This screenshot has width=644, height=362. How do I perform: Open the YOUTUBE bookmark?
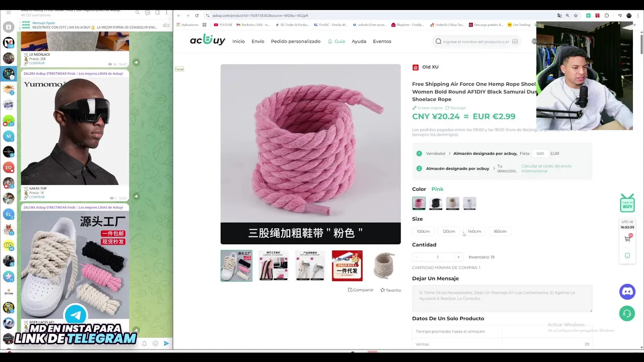point(223,25)
